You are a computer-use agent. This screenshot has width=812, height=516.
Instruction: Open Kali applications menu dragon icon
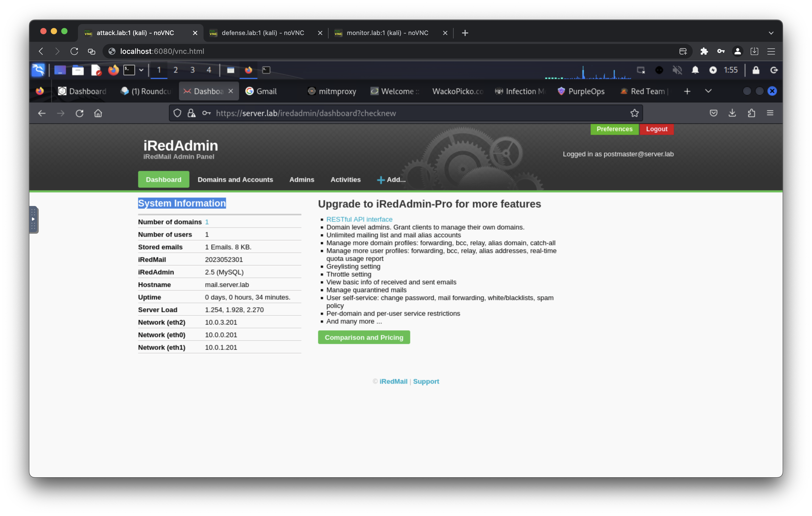pyautogui.click(x=38, y=70)
